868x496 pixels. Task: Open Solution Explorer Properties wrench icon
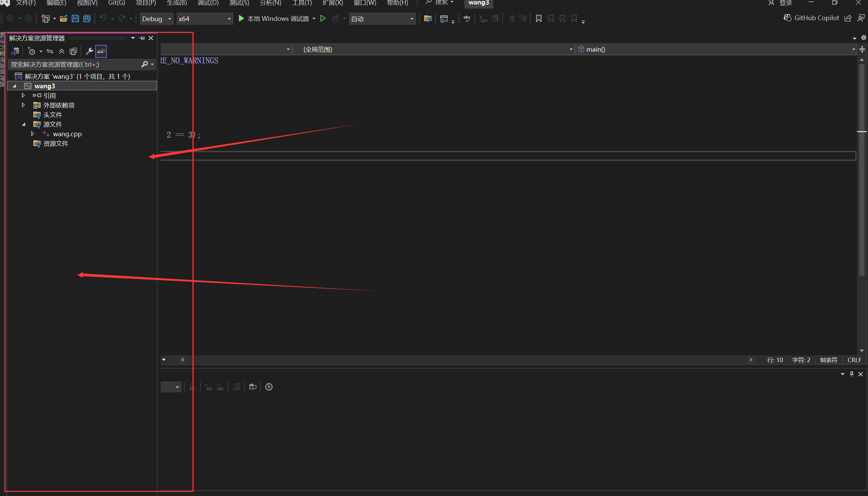click(89, 51)
